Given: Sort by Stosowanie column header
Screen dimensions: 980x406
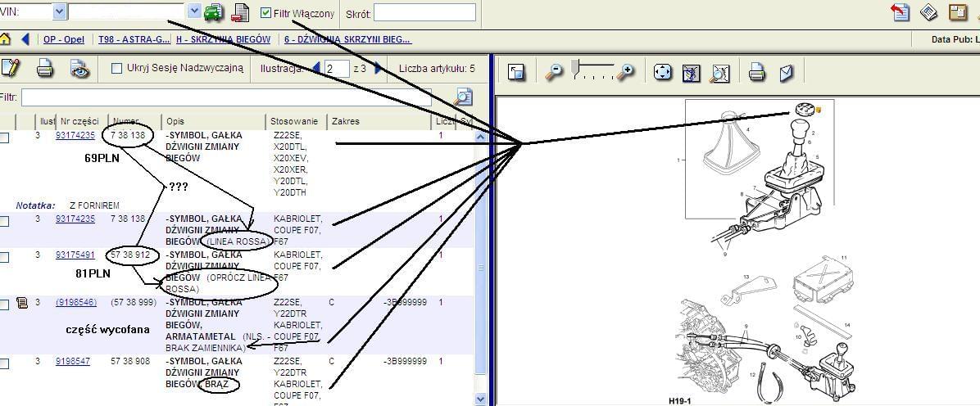Looking at the screenshot, I should tap(297, 121).
